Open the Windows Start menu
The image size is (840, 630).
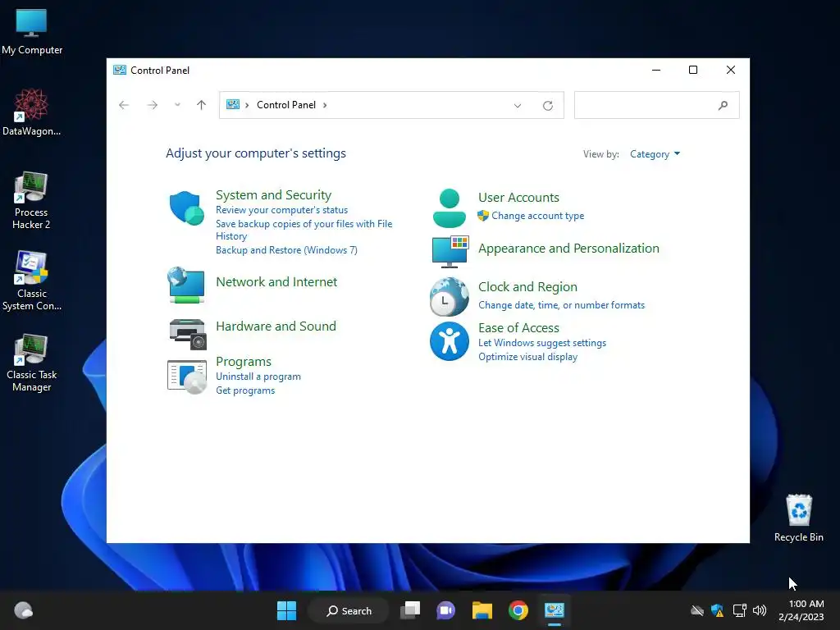point(286,610)
